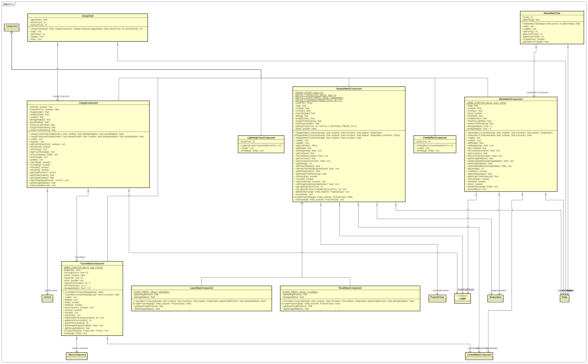The height and width of the screenshot is (364, 588).
Task: Click the startCharge method in ChargeComponent
Action: pyautogui.click(x=49, y=180)
